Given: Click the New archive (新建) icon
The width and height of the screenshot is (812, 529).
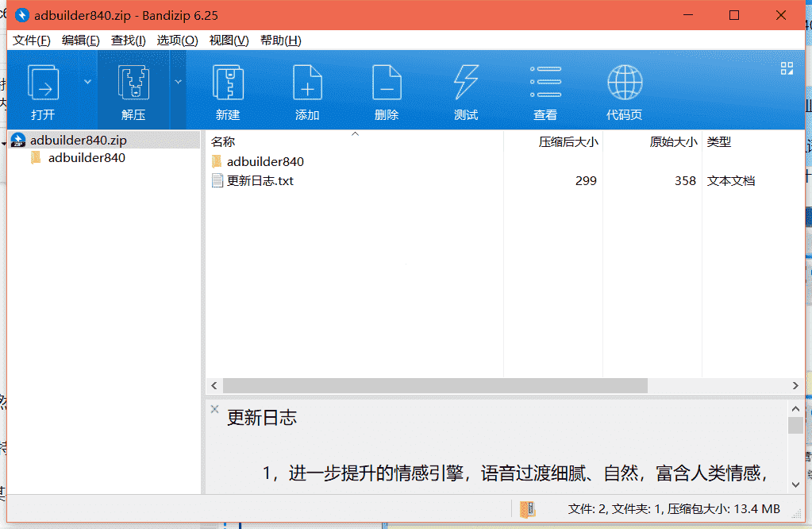Looking at the screenshot, I should click(228, 83).
